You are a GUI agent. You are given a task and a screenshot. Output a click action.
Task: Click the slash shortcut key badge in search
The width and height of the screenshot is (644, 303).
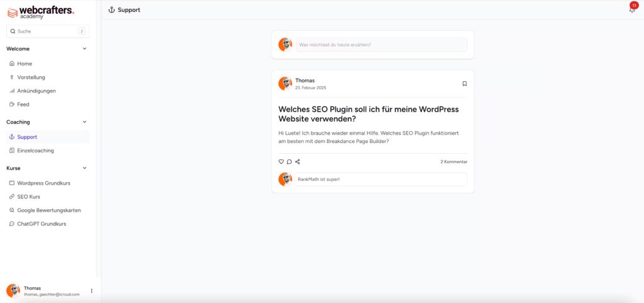82,31
